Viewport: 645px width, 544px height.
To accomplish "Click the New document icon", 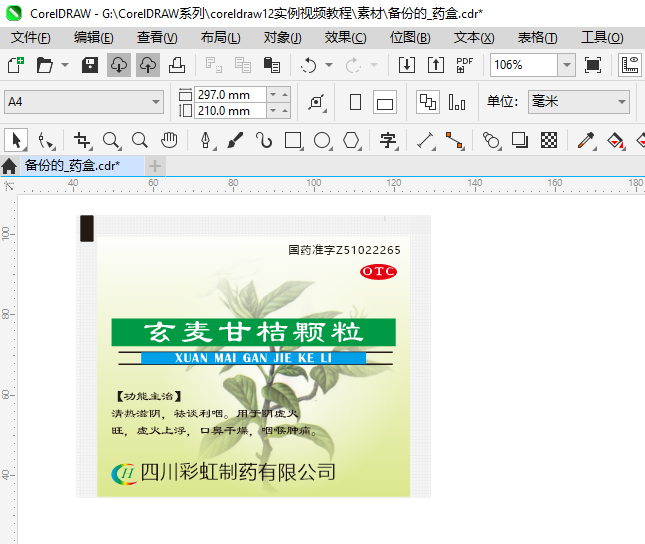I will click(16, 65).
